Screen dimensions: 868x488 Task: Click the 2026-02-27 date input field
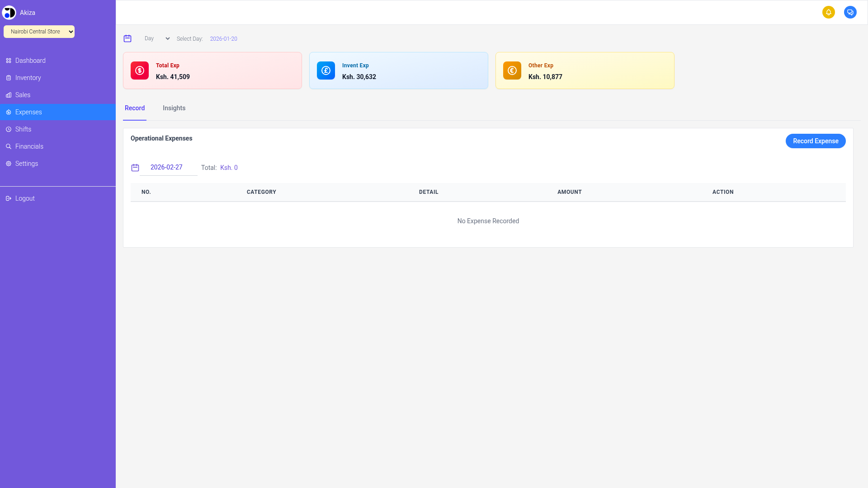tap(166, 167)
